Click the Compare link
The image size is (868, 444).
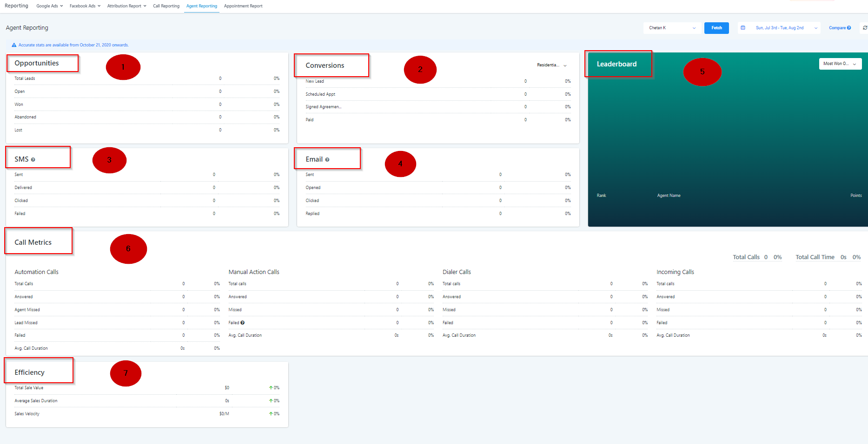[837, 28]
